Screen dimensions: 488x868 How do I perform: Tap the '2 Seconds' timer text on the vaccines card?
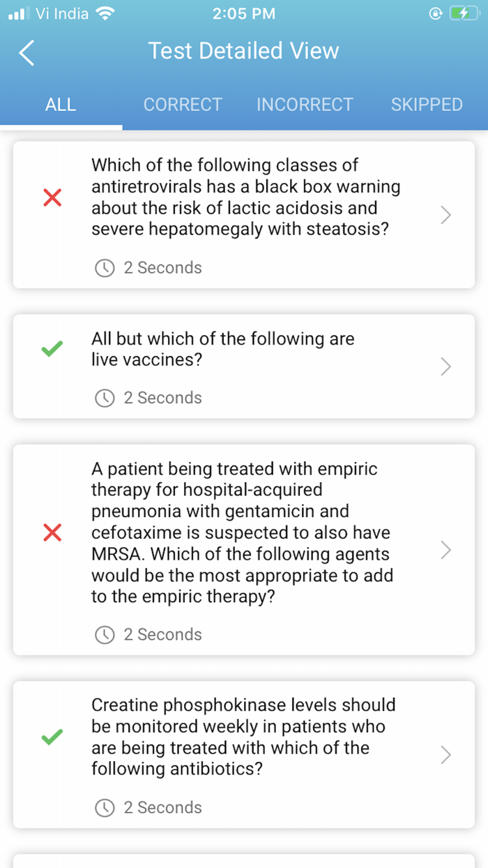[163, 398]
